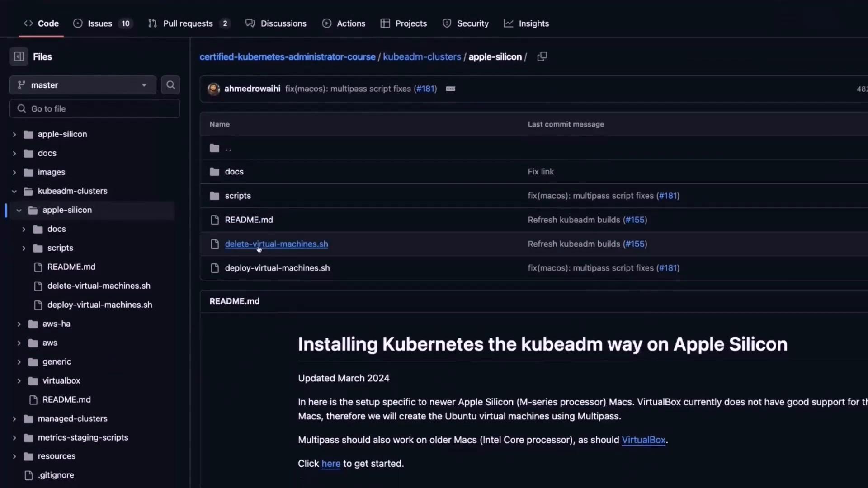The image size is (868, 488).
Task: Open #155 link in README.md row
Action: click(x=635, y=220)
